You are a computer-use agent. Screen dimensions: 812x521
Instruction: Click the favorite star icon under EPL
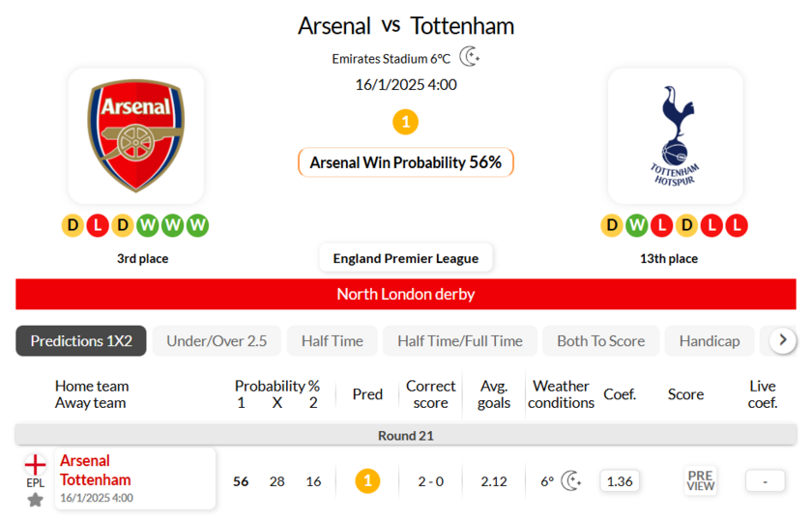pos(35,500)
